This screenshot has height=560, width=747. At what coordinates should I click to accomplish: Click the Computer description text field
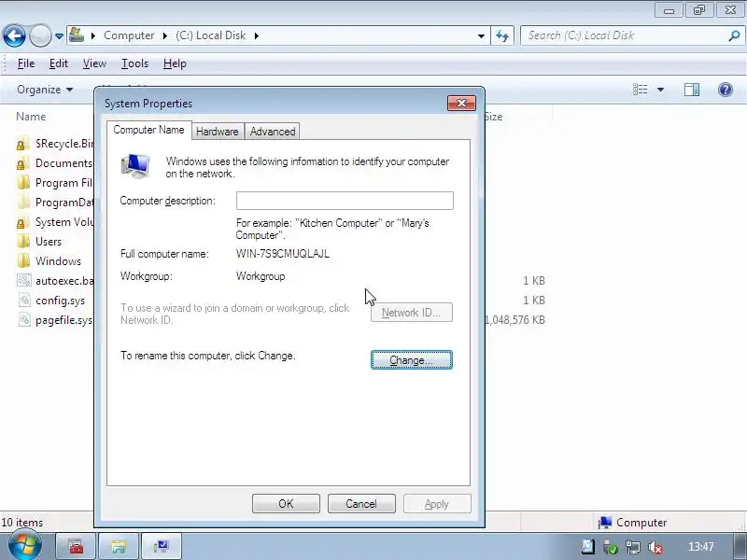click(345, 201)
